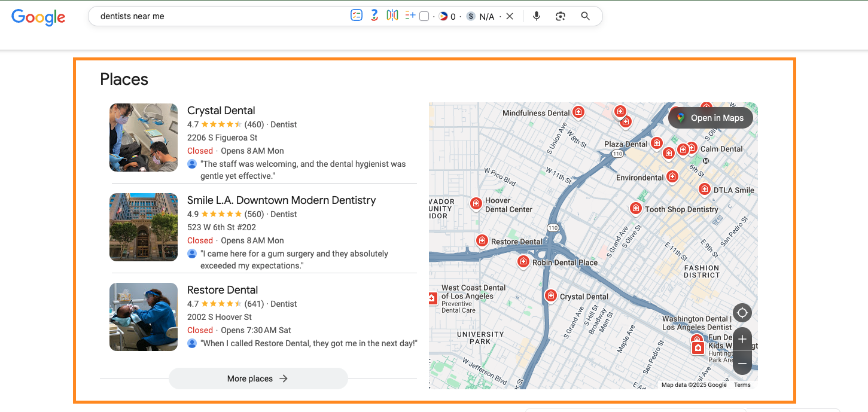
Task: Click the FASHION DISTRICT map label
Action: pos(702,271)
